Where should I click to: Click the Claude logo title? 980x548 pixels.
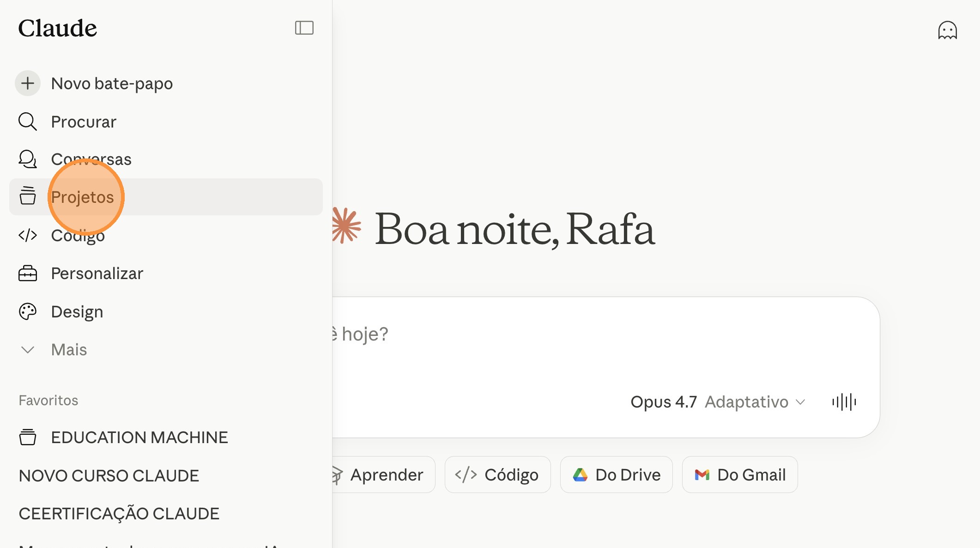pyautogui.click(x=58, y=28)
